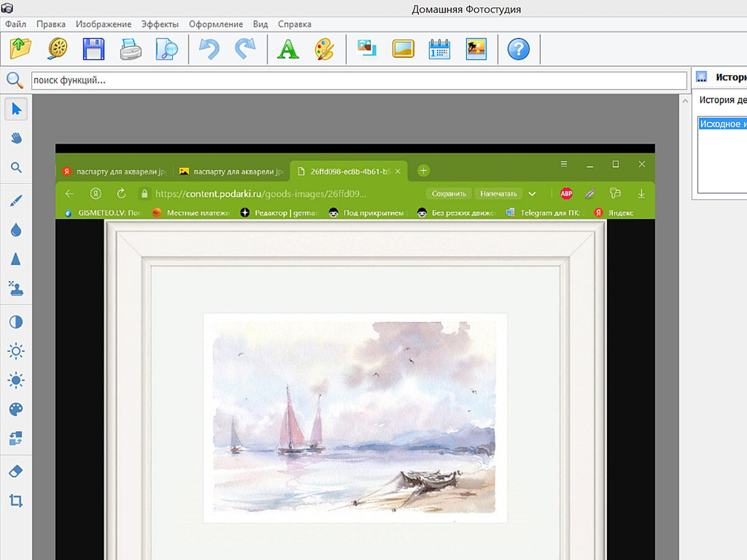
Task: Select the color replace tool
Action: 16,438
